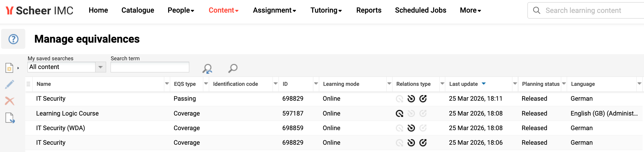The height and width of the screenshot is (152, 644).
Task: Click the red X delete icon
Action: coord(10,101)
